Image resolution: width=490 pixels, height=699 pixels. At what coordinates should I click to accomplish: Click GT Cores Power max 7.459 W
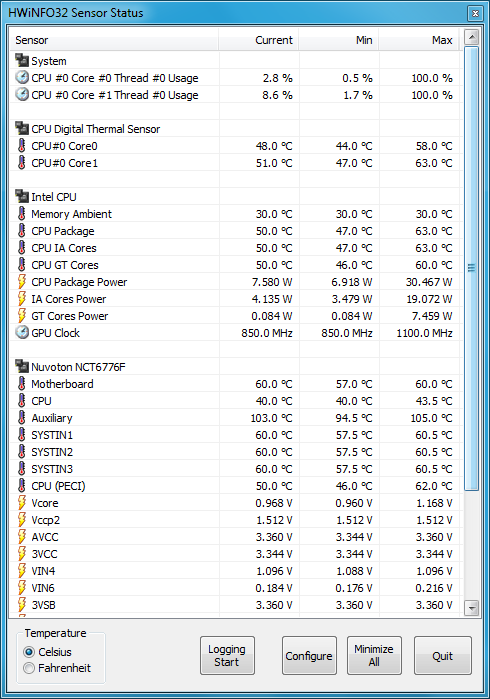pos(432,316)
